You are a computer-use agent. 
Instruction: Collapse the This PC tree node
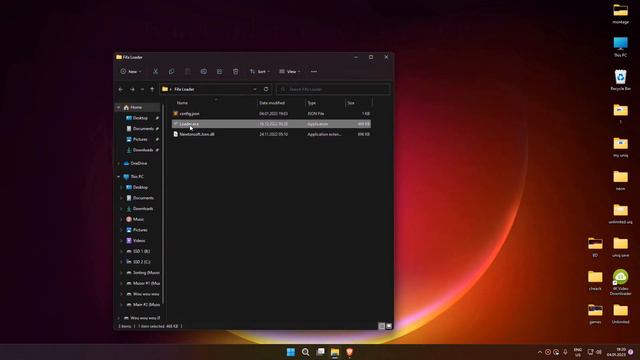tap(118, 177)
